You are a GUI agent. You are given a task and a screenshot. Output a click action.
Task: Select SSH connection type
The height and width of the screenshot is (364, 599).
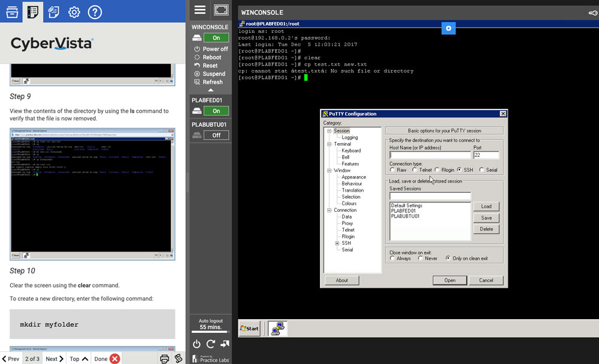point(459,169)
